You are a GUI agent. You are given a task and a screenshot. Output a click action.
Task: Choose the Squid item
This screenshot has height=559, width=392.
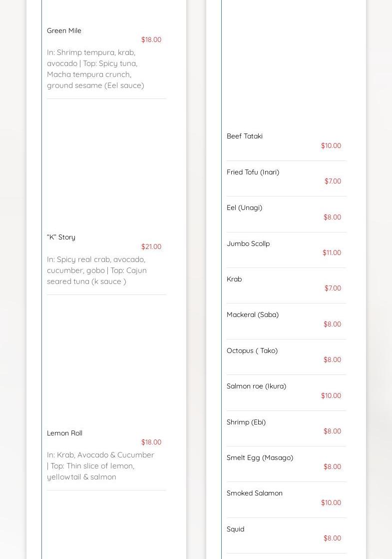[x=235, y=529]
